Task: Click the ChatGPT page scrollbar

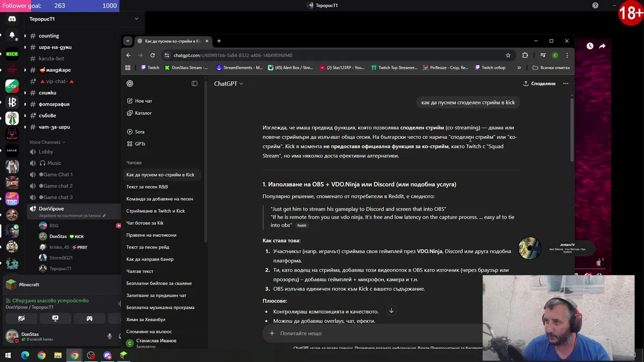Action: (572, 130)
